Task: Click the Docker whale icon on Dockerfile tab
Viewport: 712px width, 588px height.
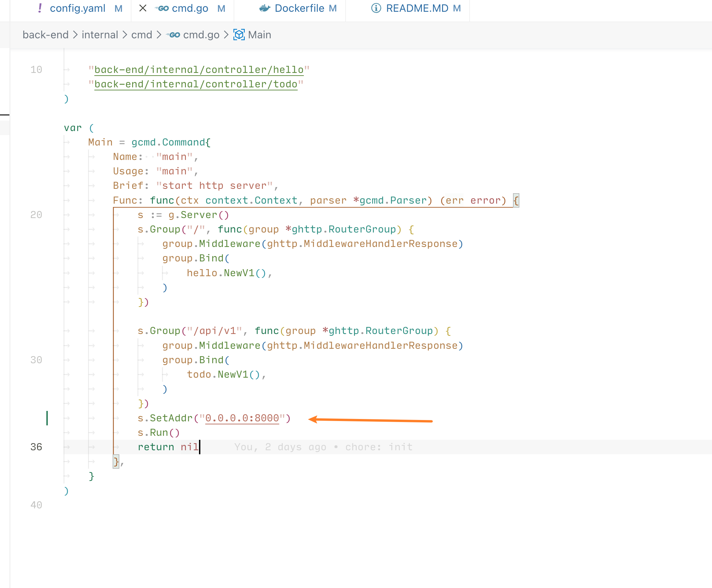Action: (x=265, y=8)
